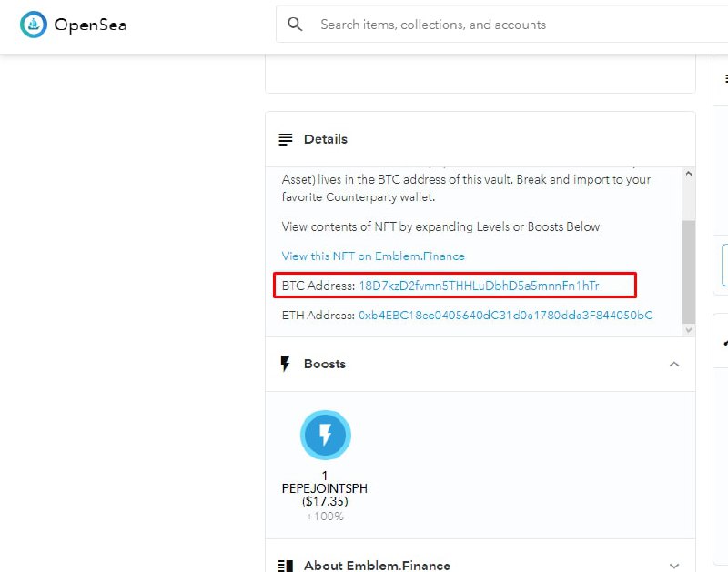Click the Details section header
Viewport: 728px width, 572px height.
tap(480, 139)
